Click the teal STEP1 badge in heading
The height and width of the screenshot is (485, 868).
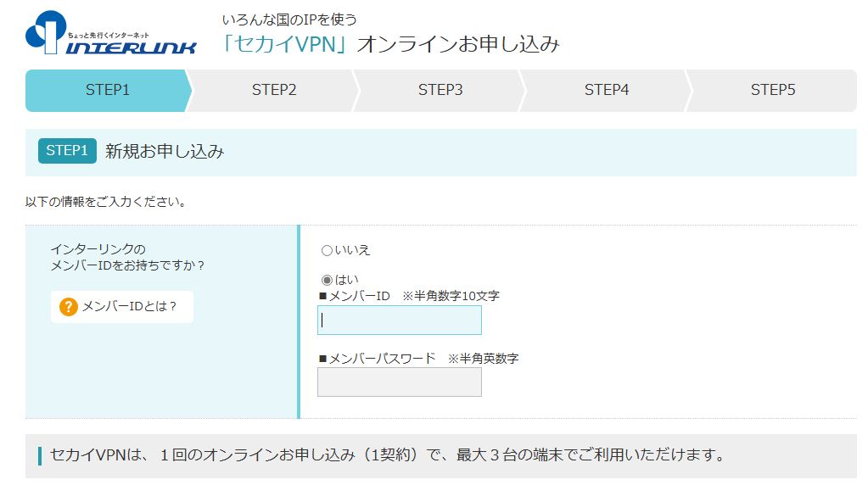click(67, 150)
